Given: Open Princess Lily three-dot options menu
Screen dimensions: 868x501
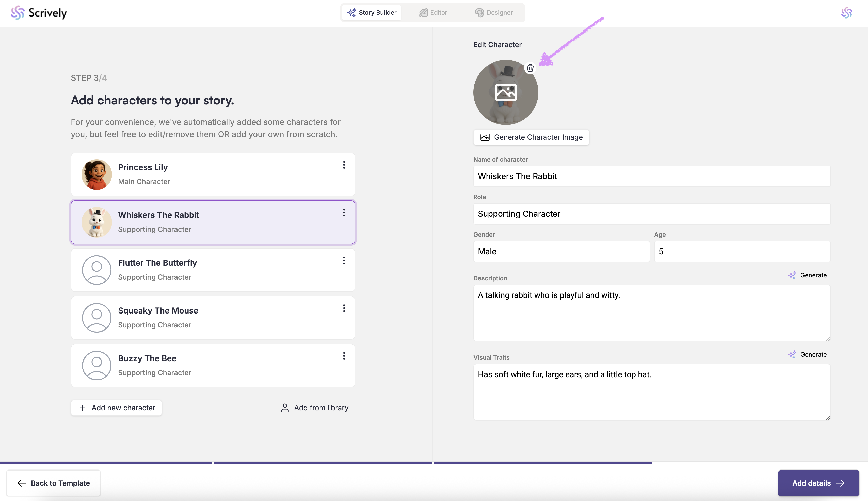Looking at the screenshot, I should [344, 165].
